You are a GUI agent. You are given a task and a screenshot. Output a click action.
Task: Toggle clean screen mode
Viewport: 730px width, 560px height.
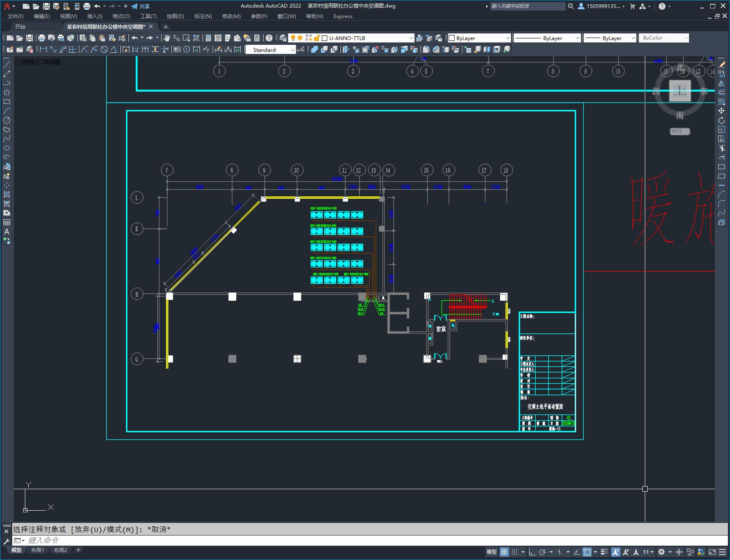coord(712,552)
